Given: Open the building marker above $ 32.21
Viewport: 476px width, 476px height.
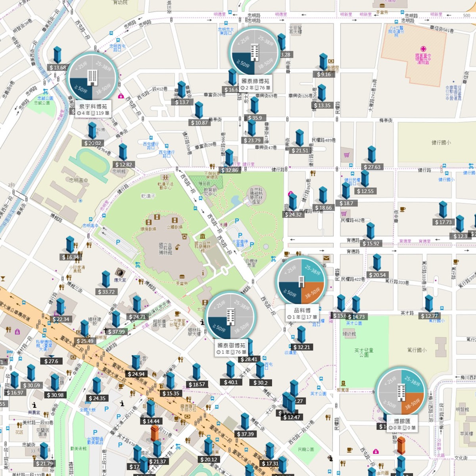Looking at the screenshot, I should pos(301,335).
